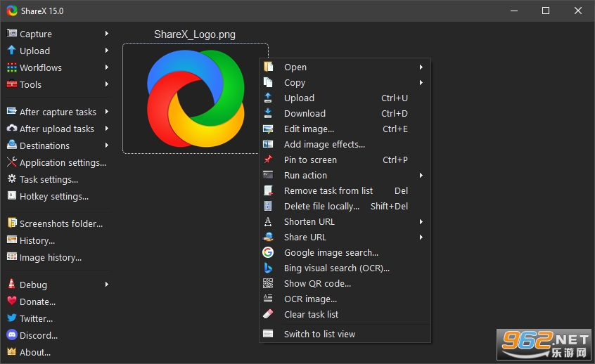Click the Donate heart icon

pos(12,301)
